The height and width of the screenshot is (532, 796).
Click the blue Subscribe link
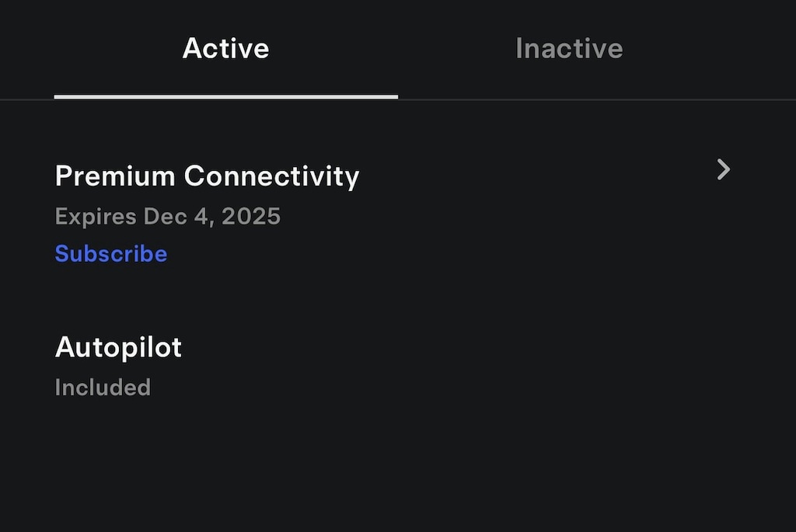(x=111, y=254)
